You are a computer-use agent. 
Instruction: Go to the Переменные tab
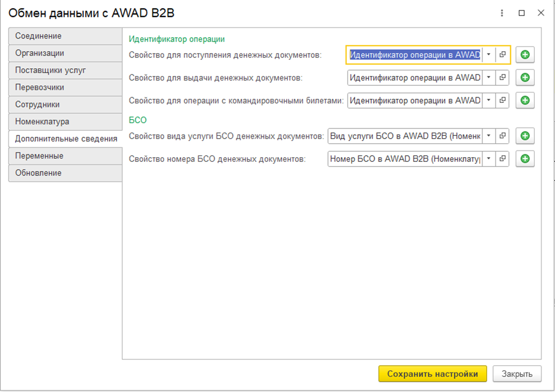[65, 156]
